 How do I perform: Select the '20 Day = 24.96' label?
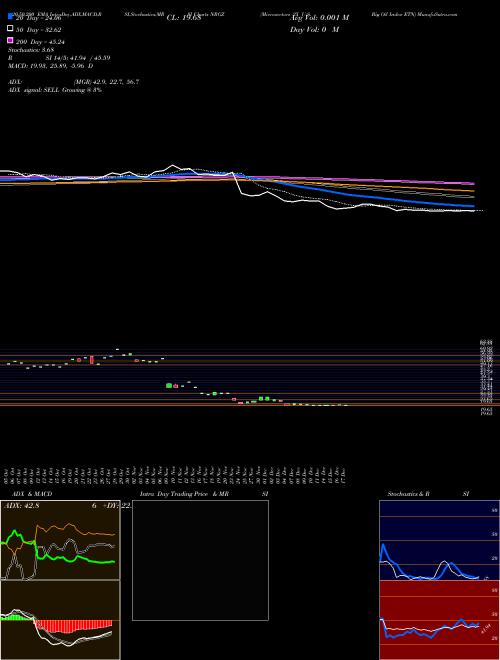pyautogui.click(x=39, y=18)
